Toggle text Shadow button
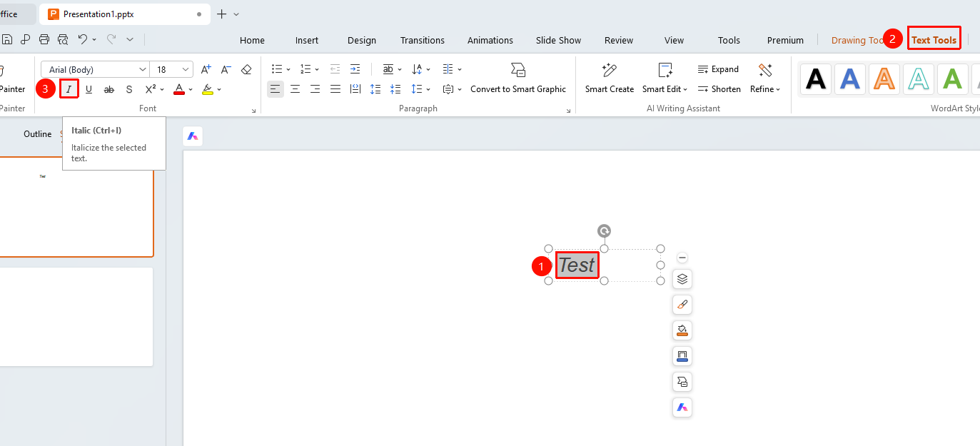 coord(129,89)
